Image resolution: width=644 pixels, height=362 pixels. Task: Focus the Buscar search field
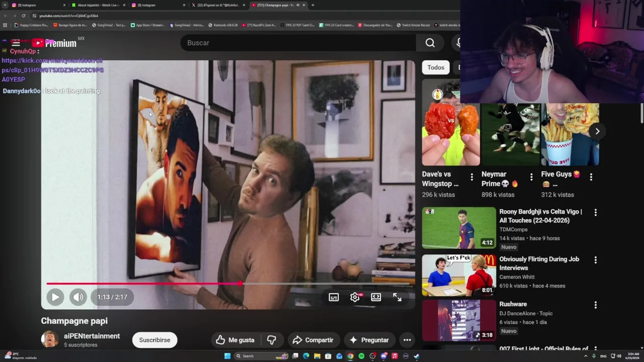(298, 43)
